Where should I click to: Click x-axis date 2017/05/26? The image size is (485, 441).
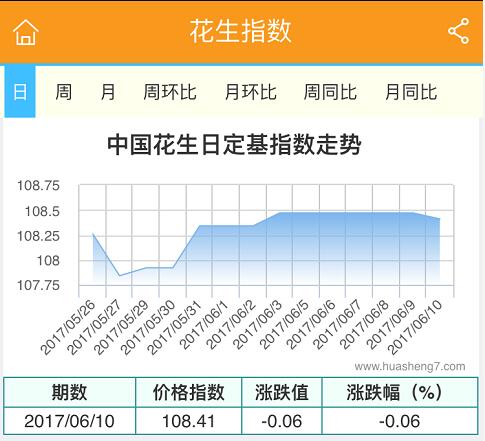coord(68,327)
